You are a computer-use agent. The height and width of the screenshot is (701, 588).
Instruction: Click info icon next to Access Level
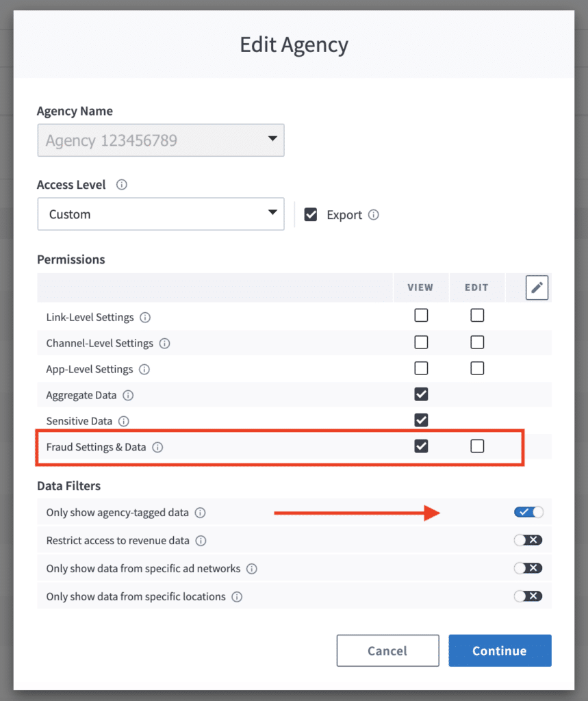click(122, 185)
